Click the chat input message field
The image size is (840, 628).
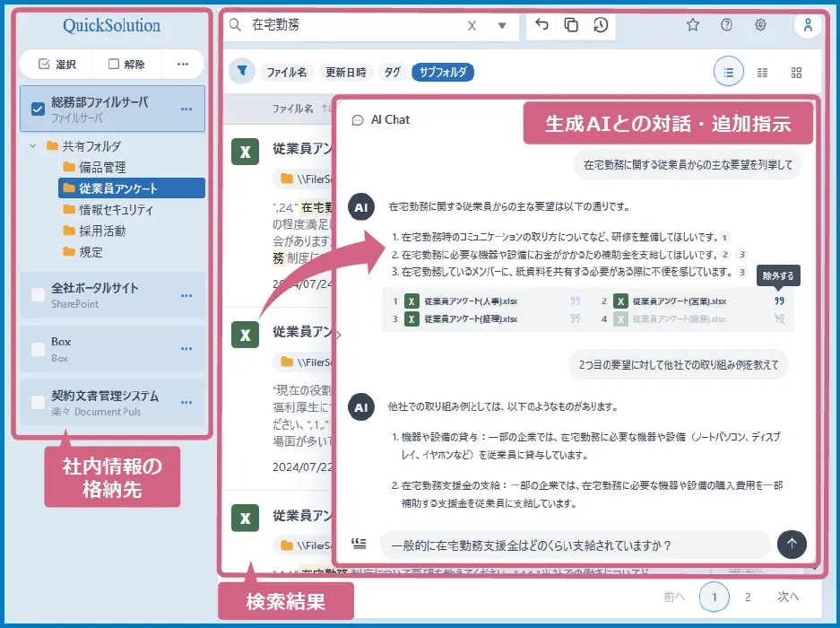(575, 545)
